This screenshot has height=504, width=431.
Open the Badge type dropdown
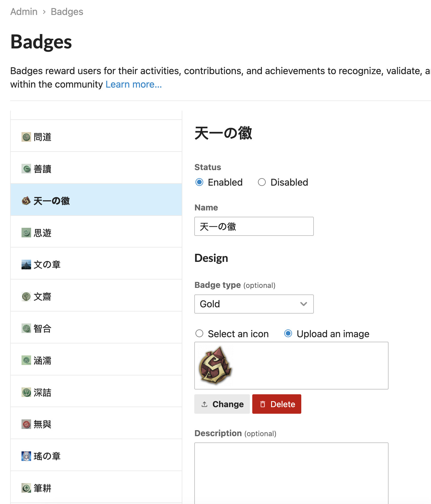(x=254, y=304)
